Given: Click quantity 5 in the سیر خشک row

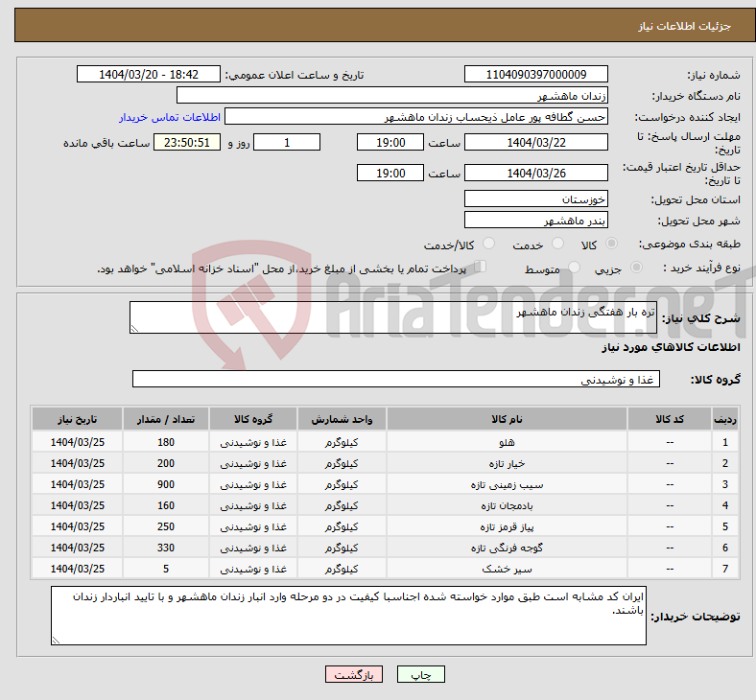Looking at the screenshot, I should 166,570.
